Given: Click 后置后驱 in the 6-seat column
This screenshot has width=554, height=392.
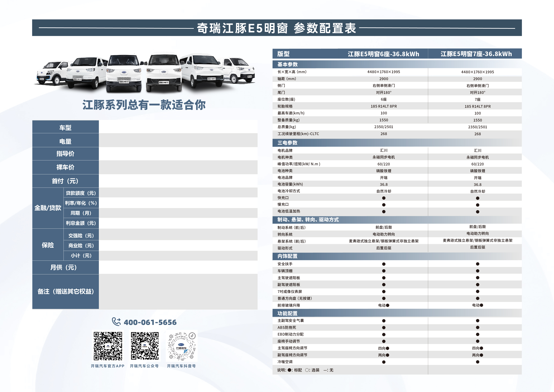Looking at the screenshot, I should pos(384,248).
